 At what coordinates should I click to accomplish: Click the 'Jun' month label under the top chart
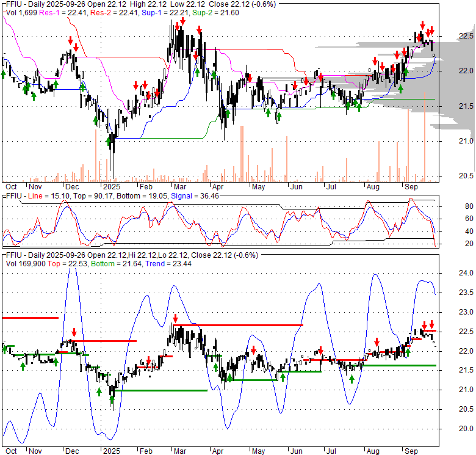click(297, 187)
